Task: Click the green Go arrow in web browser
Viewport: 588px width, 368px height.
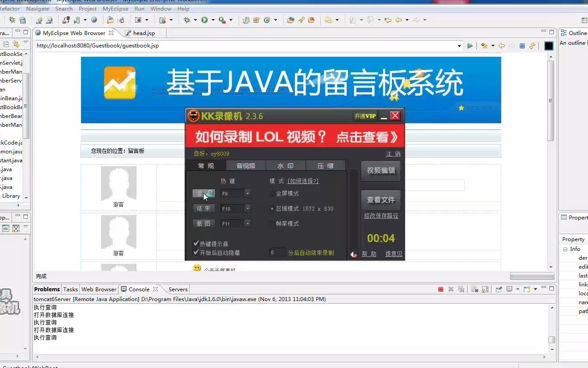Action: [x=470, y=46]
